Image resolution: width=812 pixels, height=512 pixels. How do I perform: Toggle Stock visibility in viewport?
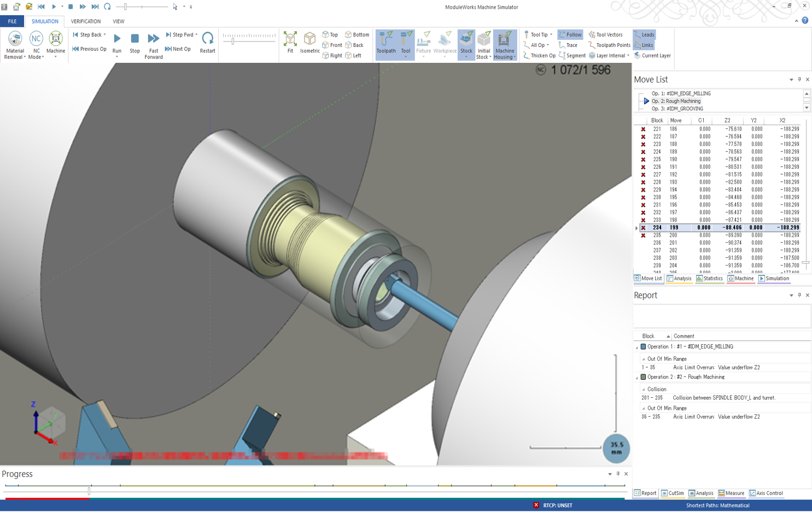tap(466, 39)
